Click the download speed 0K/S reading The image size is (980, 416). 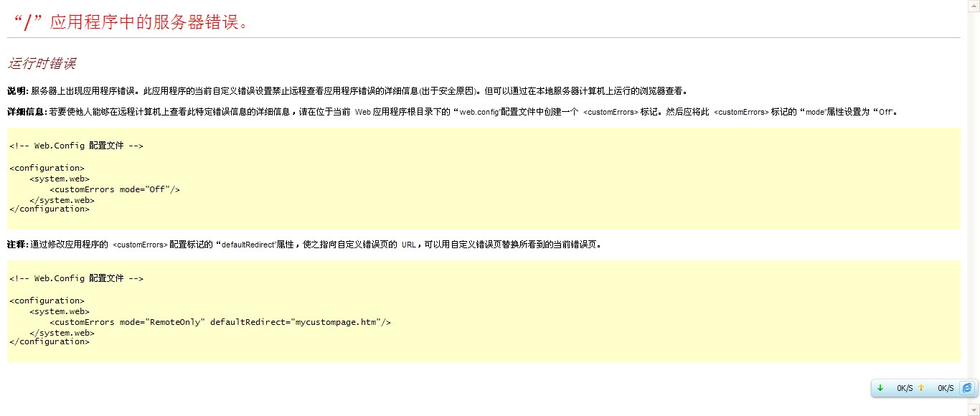pos(904,389)
